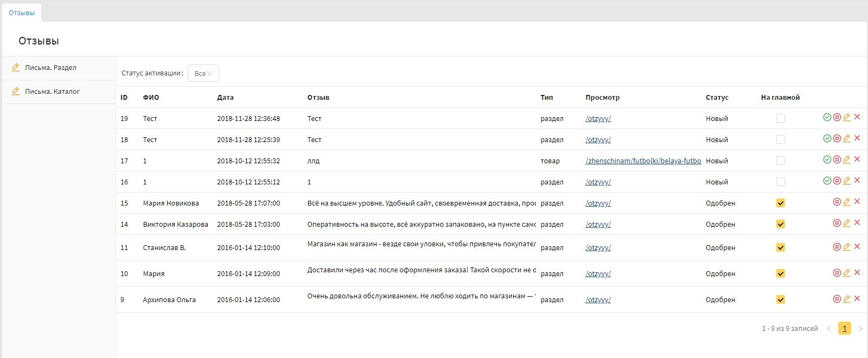Switch to the Отзывы tab
The image size is (868, 358).
tap(22, 12)
